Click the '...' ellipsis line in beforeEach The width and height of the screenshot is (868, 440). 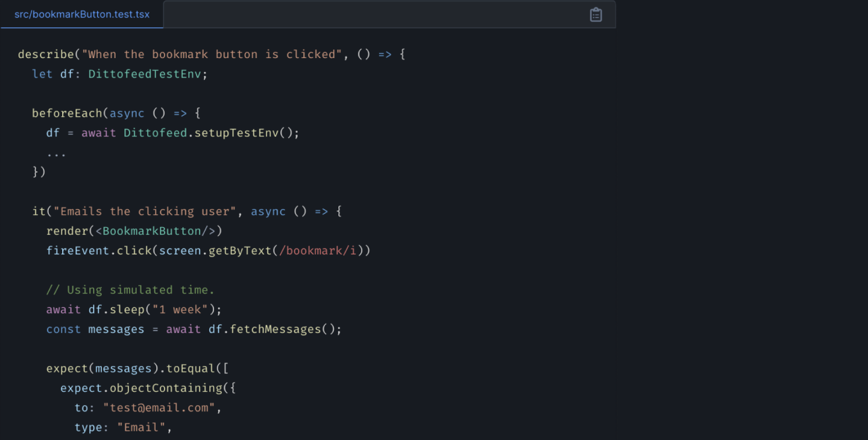pyautogui.click(x=56, y=154)
